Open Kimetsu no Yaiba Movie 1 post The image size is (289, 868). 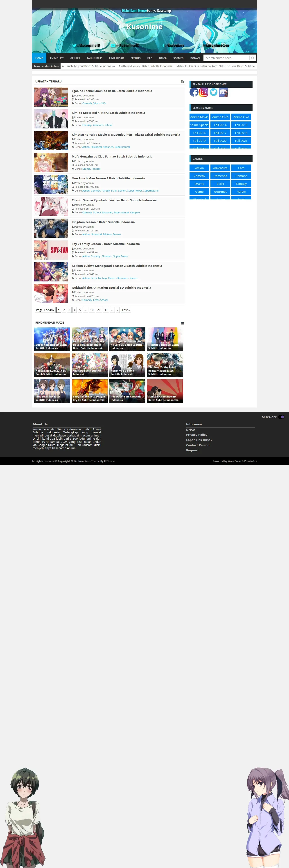(126, 135)
